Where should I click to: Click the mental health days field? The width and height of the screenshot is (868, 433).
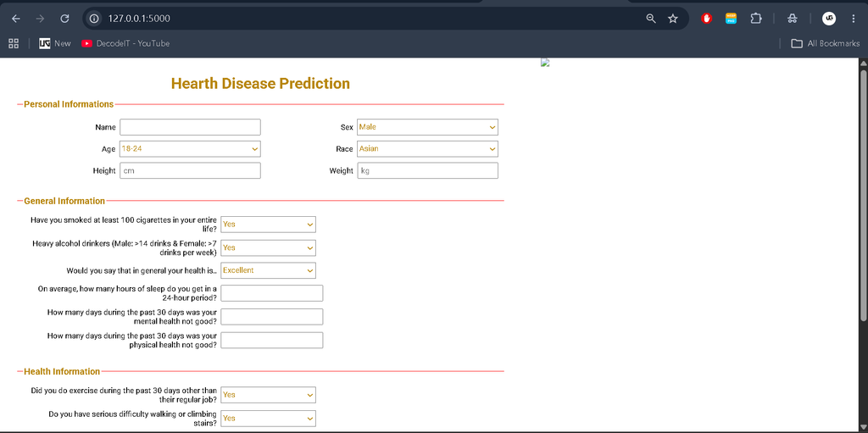[x=272, y=317]
